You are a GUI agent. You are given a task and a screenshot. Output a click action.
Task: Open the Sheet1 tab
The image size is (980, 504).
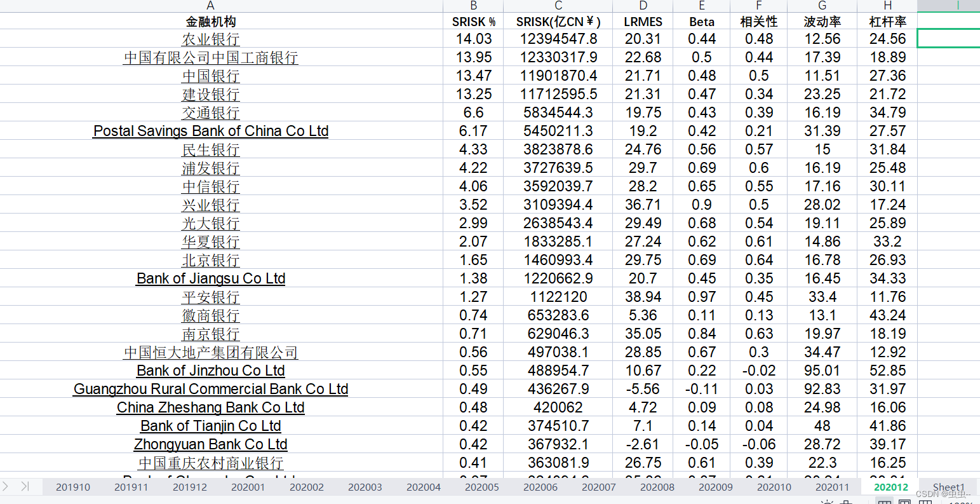948,487
